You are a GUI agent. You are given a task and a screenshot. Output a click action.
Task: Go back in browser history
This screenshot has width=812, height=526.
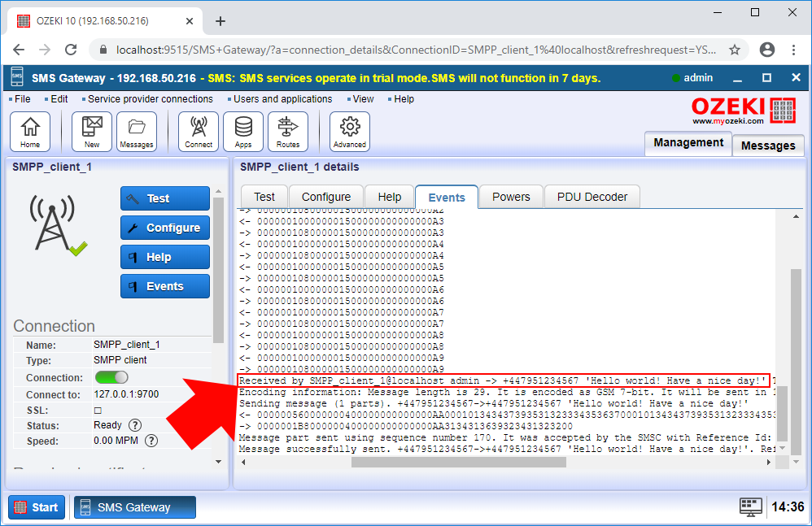pos(19,50)
